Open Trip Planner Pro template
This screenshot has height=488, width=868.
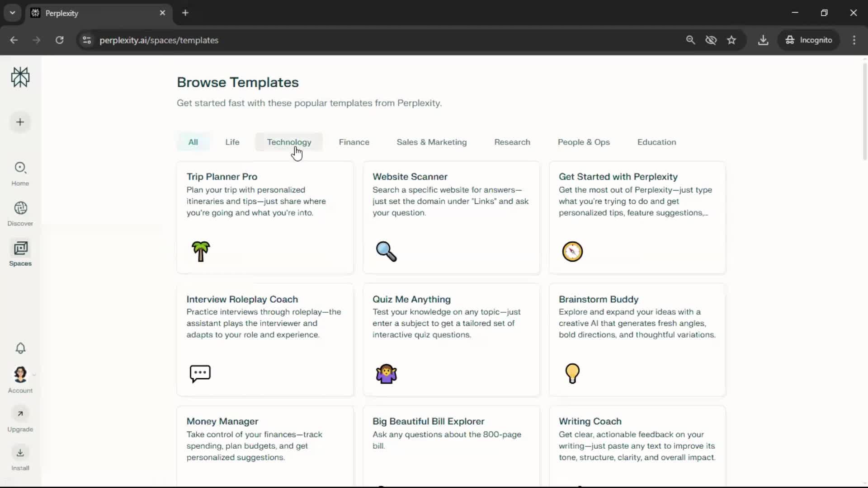click(x=265, y=217)
